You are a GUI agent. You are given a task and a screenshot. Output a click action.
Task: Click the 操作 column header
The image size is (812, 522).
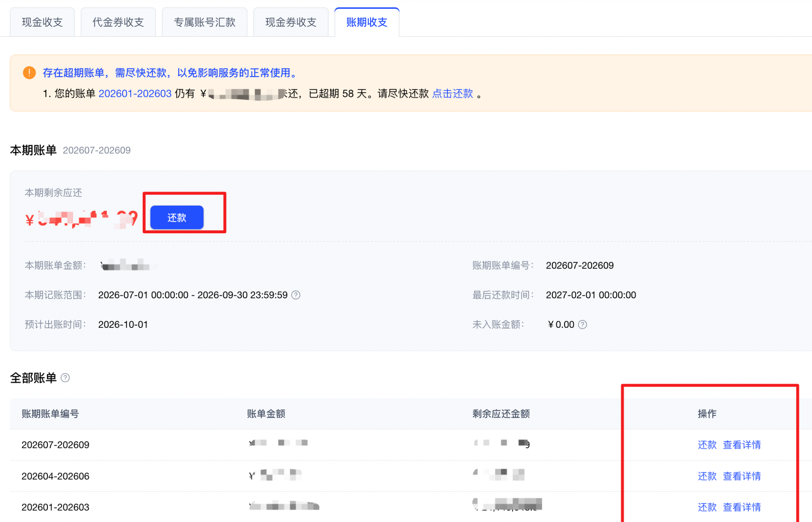(x=707, y=414)
